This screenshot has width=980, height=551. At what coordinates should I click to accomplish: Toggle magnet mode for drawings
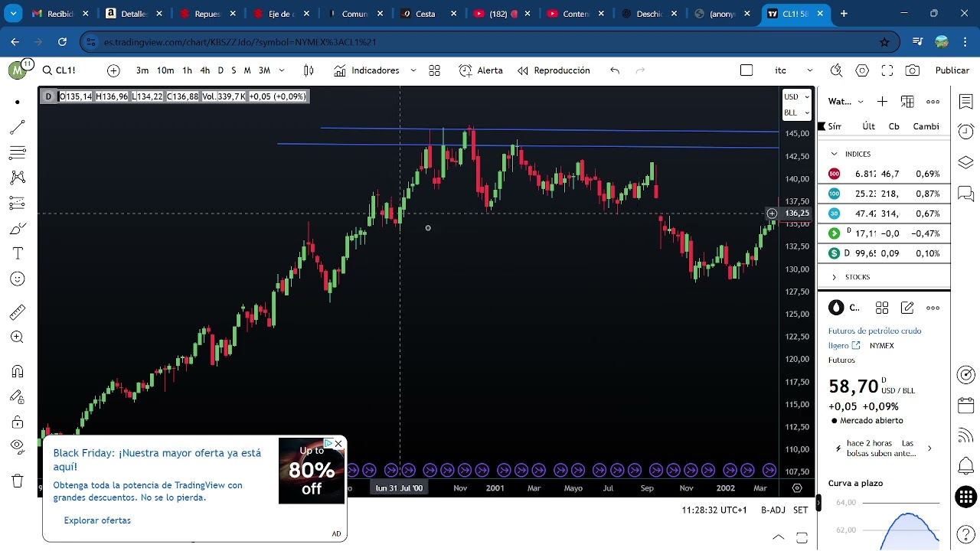18,371
